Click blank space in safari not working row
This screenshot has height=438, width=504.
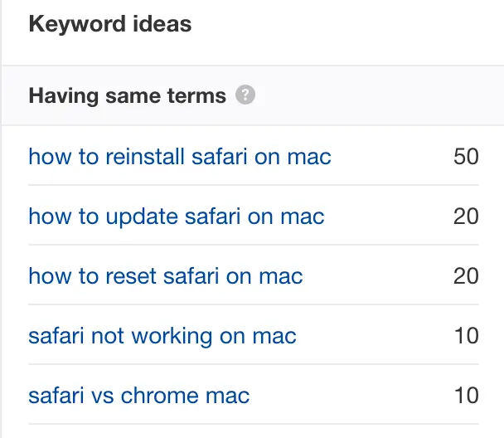[x=373, y=336]
